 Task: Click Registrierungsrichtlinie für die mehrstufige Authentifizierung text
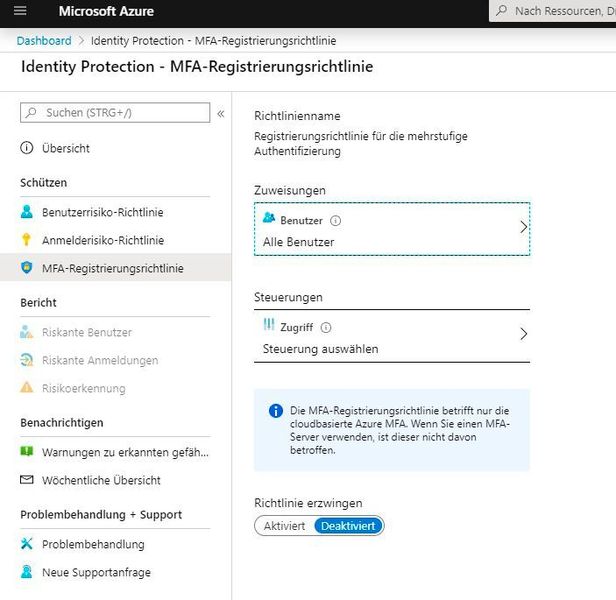point(361,144)
